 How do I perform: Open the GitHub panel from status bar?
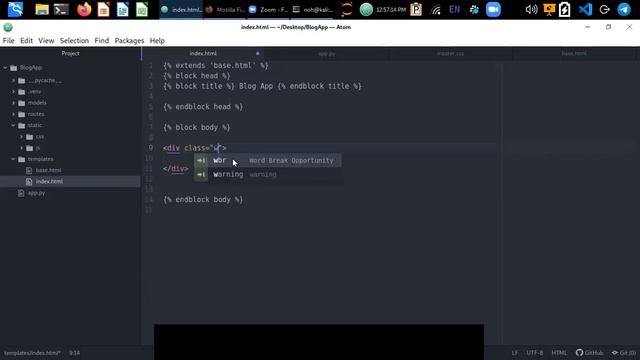click(589, 353)
